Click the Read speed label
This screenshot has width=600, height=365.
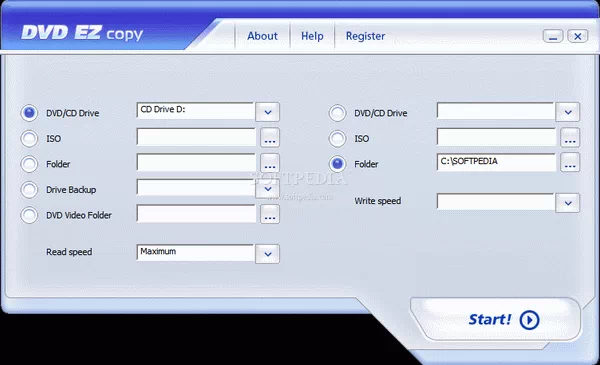pyautogui.click(x=69, y=252)
